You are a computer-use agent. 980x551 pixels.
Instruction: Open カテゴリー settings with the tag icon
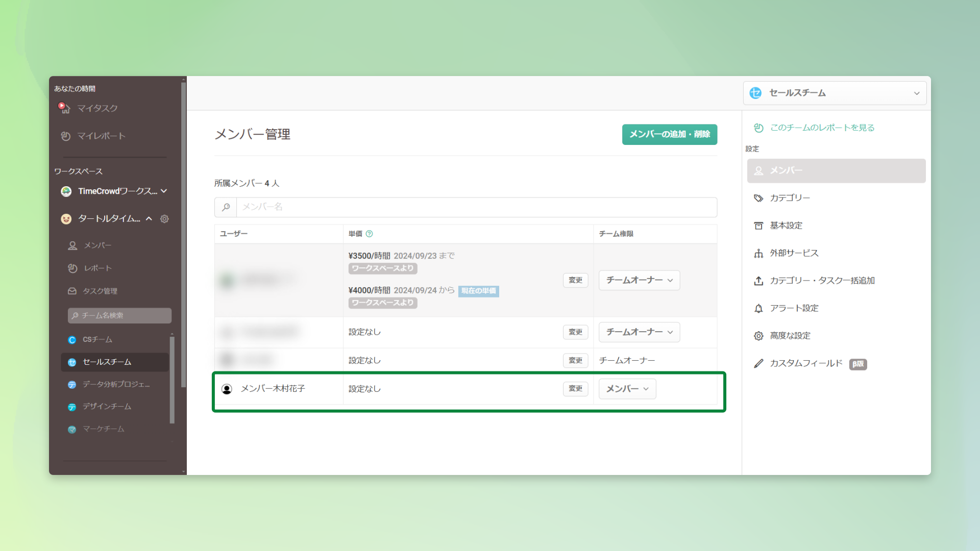tap(790, 198)
